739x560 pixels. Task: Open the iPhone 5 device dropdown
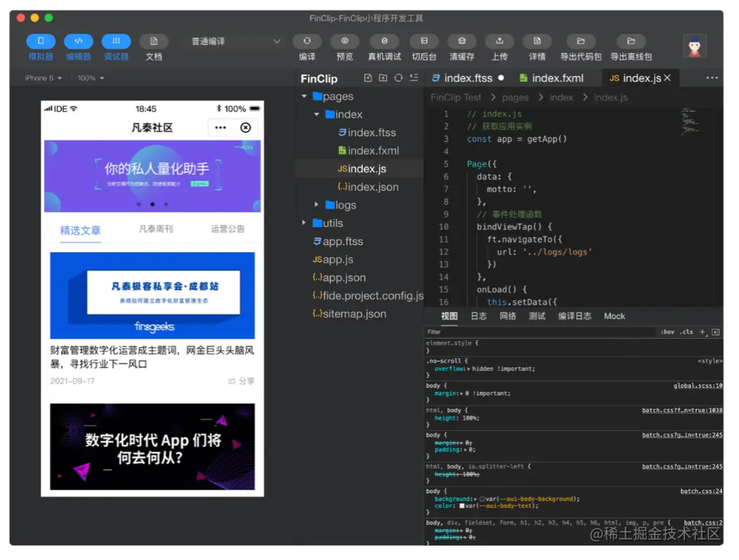[43, 78]
